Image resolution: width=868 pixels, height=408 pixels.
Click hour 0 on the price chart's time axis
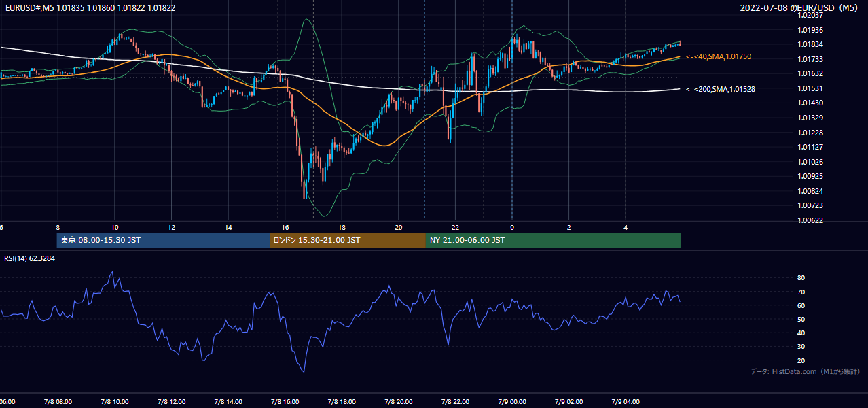click(x=512, y=228)
